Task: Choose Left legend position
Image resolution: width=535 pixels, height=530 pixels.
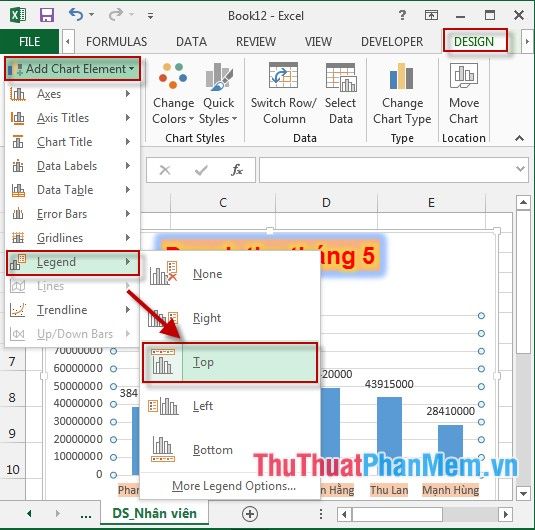Action: (x=230, y=406)
